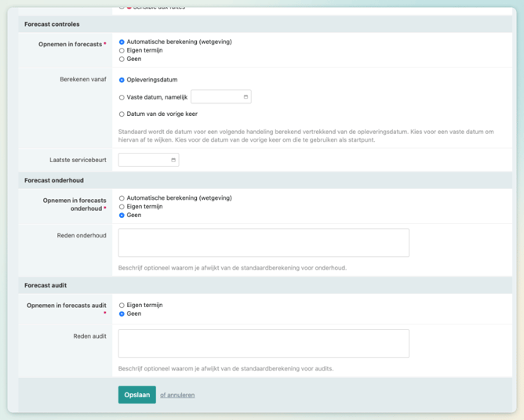Select Automatische berekening under Forecast onderhoud
The image size is (524, 420).
[122, 198]
